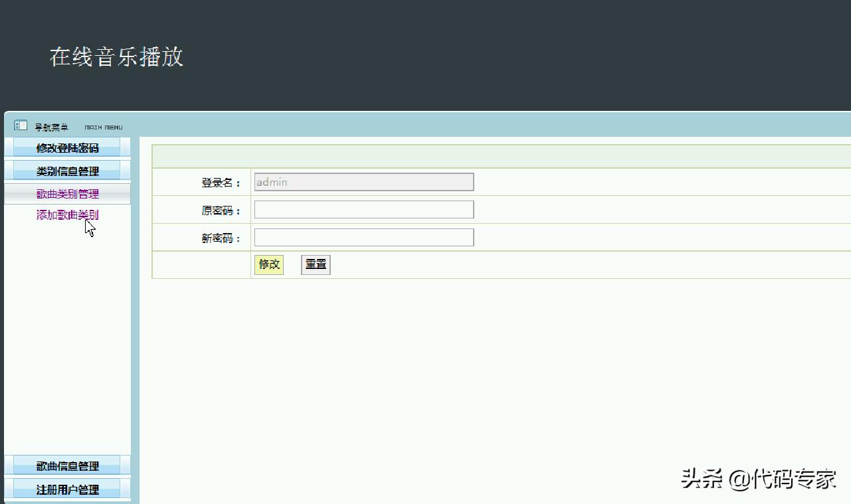The image size is (851, 504).
Task: Click the table row labeled "登录名"
Action: pos(221,181)
